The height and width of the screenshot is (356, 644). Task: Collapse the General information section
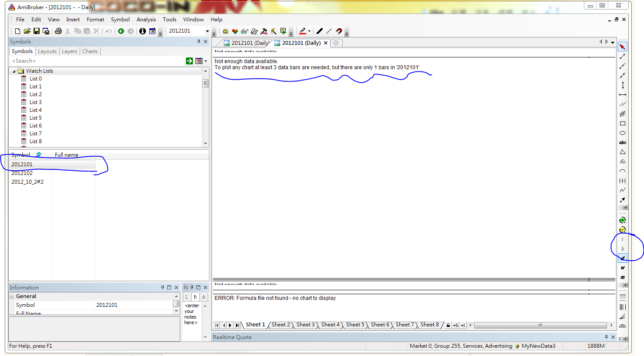[x=12, y=296]
